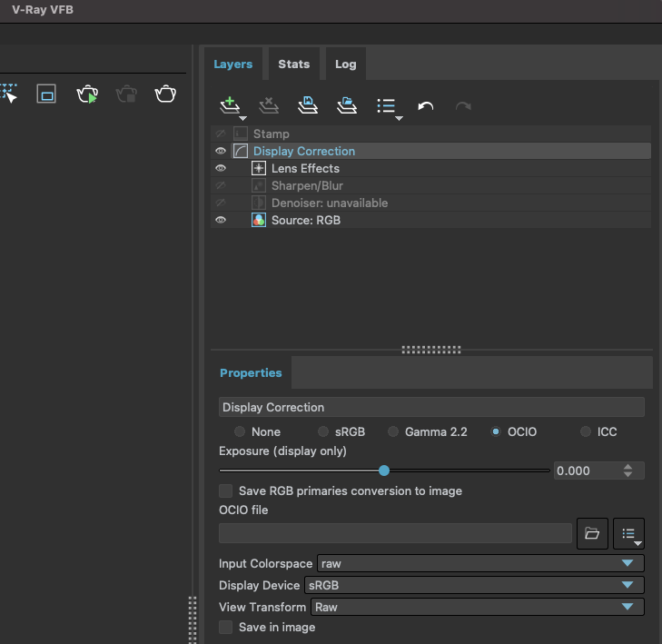
Task: Click the vertical panel splitter dotted handle
Action: [193, 619]
